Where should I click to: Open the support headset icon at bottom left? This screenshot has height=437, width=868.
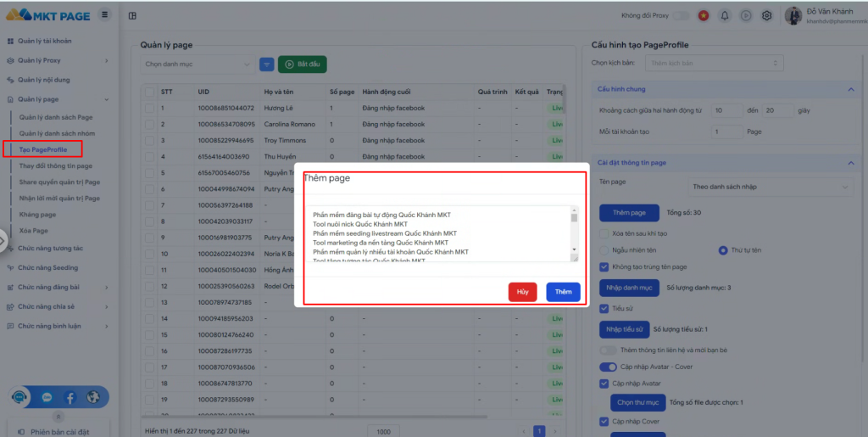[19, 397]
